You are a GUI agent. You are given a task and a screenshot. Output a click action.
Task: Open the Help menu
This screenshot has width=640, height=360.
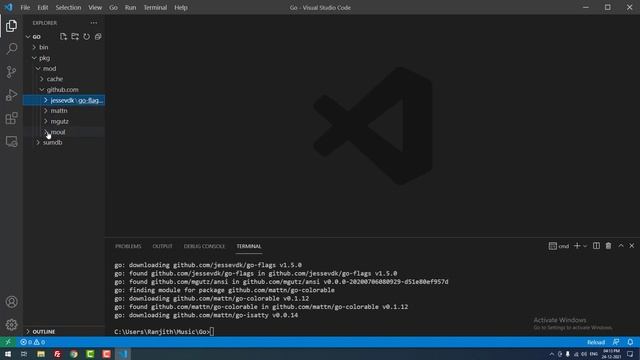pos(181,7)
